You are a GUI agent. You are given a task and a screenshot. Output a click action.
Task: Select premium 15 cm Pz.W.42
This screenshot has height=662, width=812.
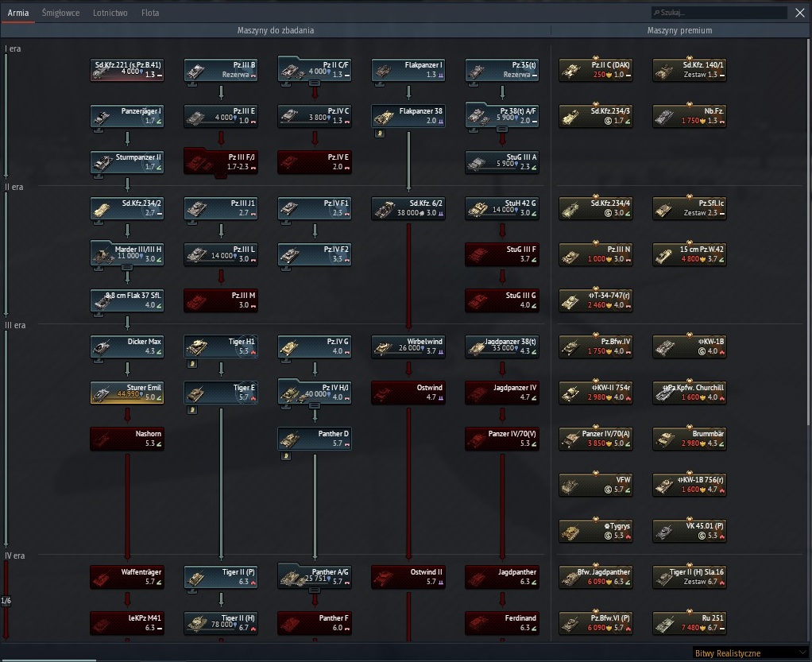click(690, 254)
